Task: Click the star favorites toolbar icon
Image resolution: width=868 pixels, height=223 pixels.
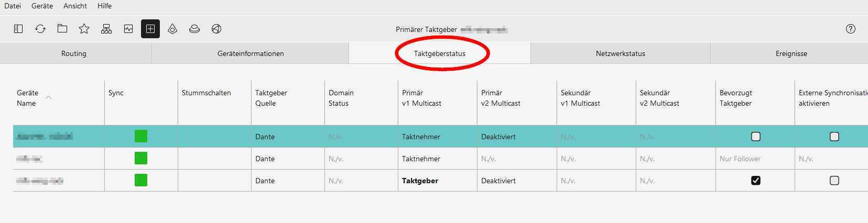Action: click(x=84, y=29)
